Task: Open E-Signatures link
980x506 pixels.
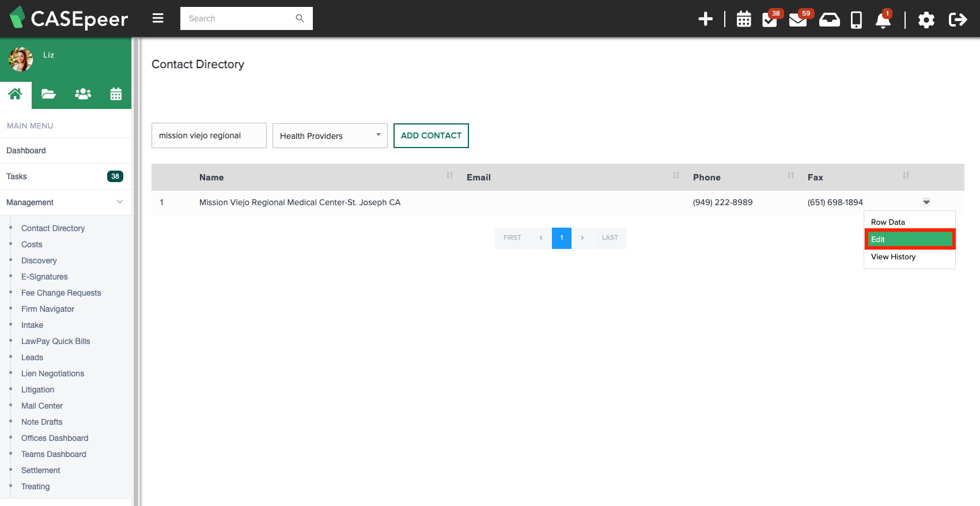Action: [x=44, y=277]
